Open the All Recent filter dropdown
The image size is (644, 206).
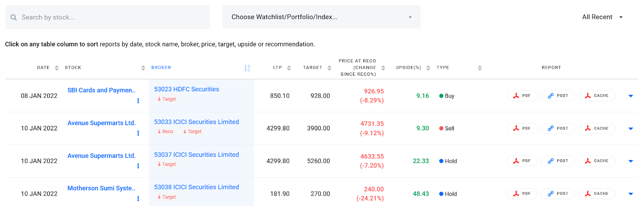pyautogui.click(x=603, y=17)
